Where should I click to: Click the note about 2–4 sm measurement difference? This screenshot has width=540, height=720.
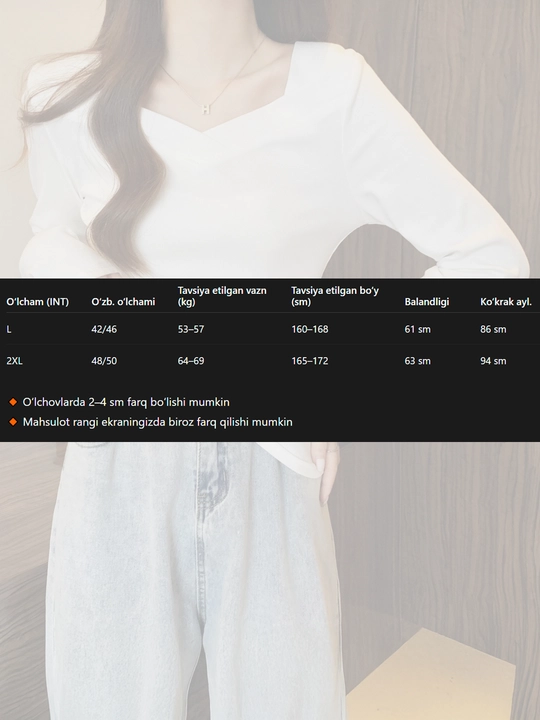[126, 402]
